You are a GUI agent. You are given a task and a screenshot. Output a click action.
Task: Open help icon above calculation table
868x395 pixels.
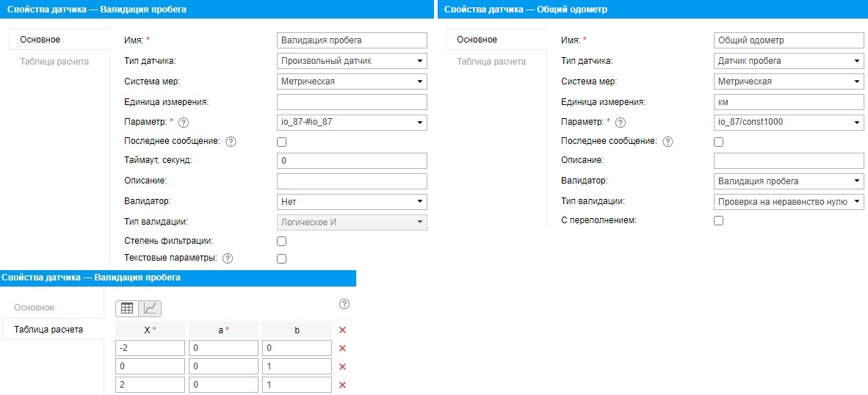(344, 304)
